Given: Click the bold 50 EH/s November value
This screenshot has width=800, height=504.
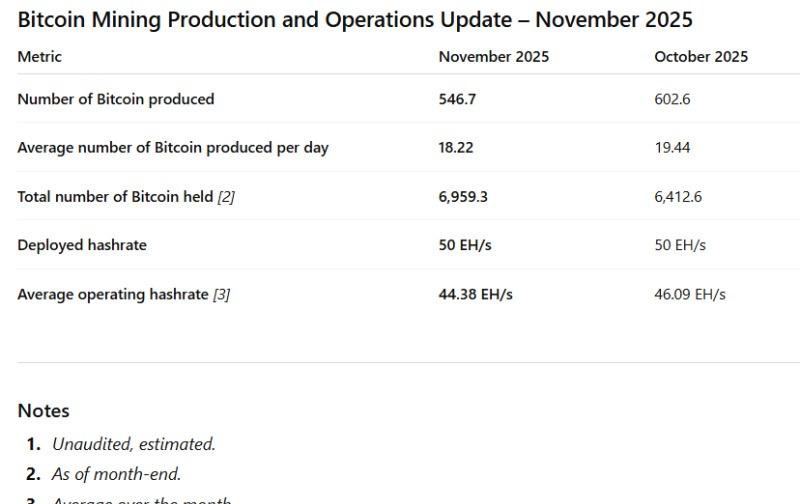Looking at the screenshot, I should (464, 245).
